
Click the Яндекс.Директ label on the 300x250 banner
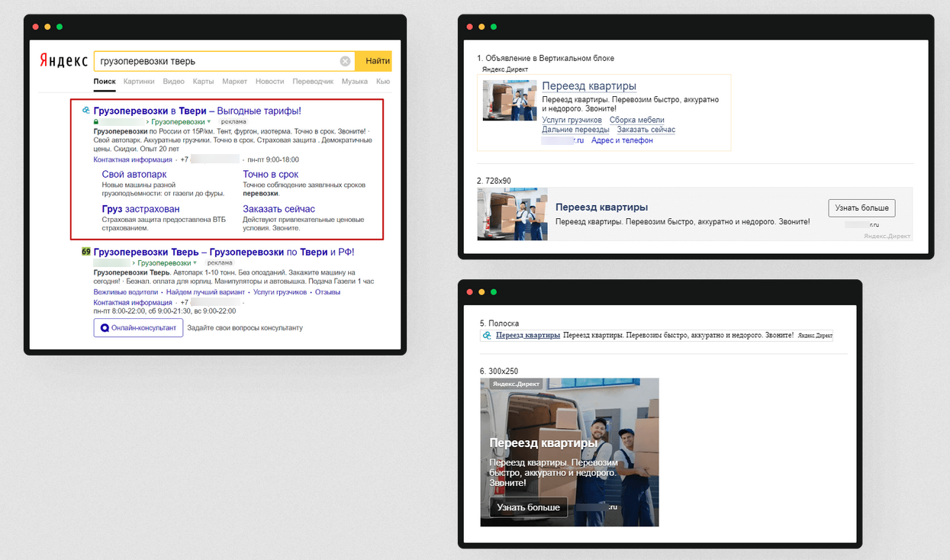pyautogui.click(x=516, y=384)
